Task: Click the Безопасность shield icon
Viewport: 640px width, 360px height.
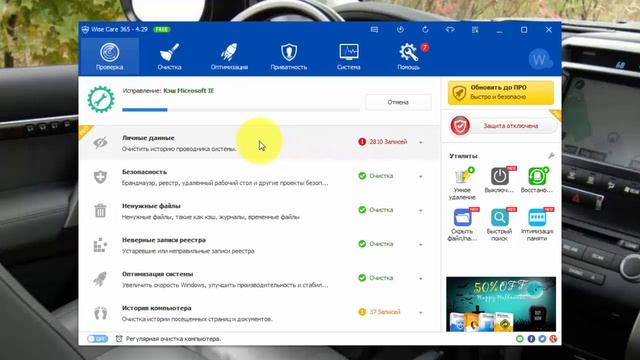Action: pyautogui.click(x=100, y=176)
